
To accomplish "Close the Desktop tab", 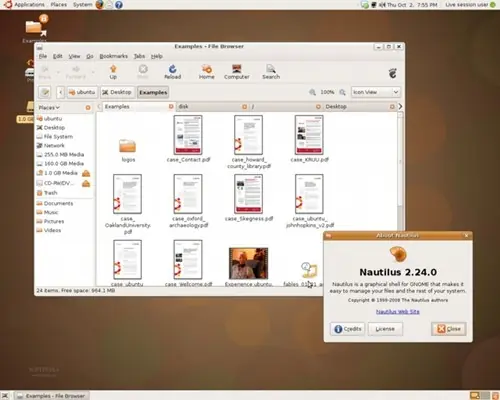I will point(392,107).
